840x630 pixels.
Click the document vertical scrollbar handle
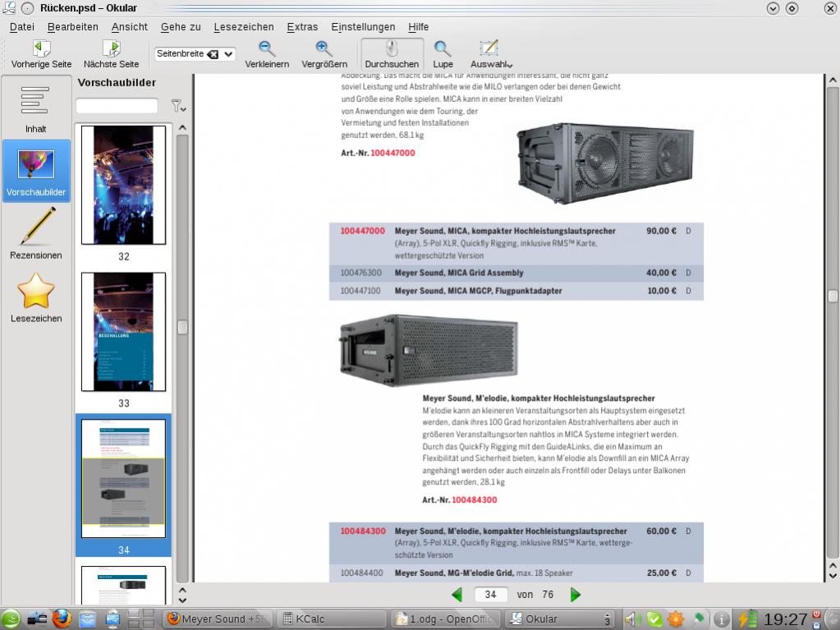point(833,296)
